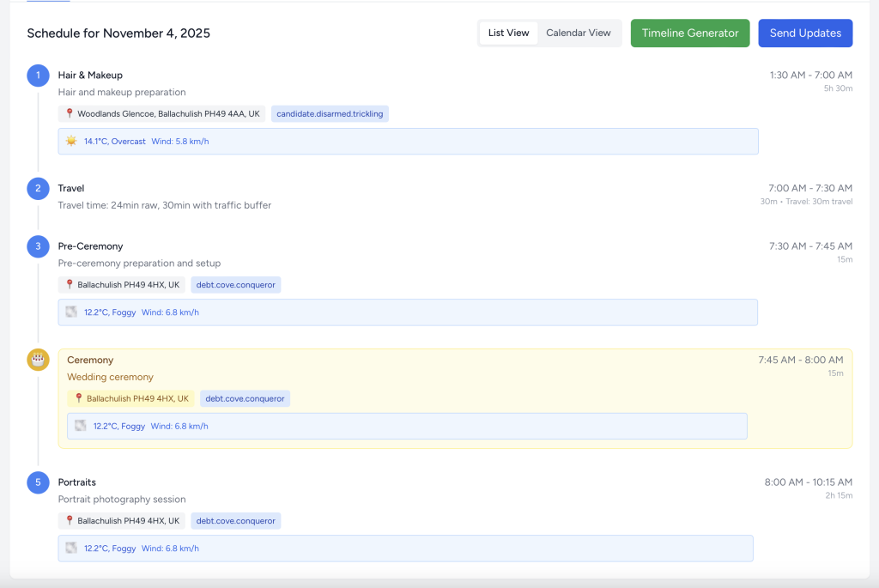879x588 pixels.
Task: Select the step 3 Pre-Ceremony number badge
Action: click(x=38, y=246)
